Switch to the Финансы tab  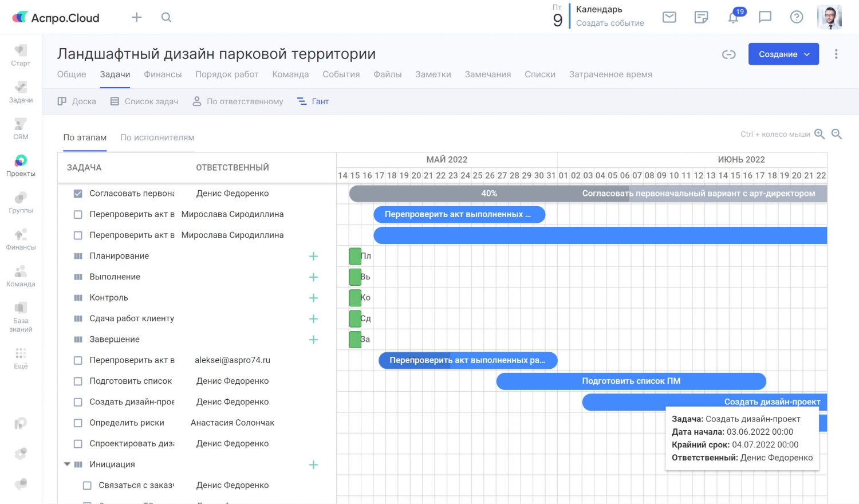tap(163, 74)
